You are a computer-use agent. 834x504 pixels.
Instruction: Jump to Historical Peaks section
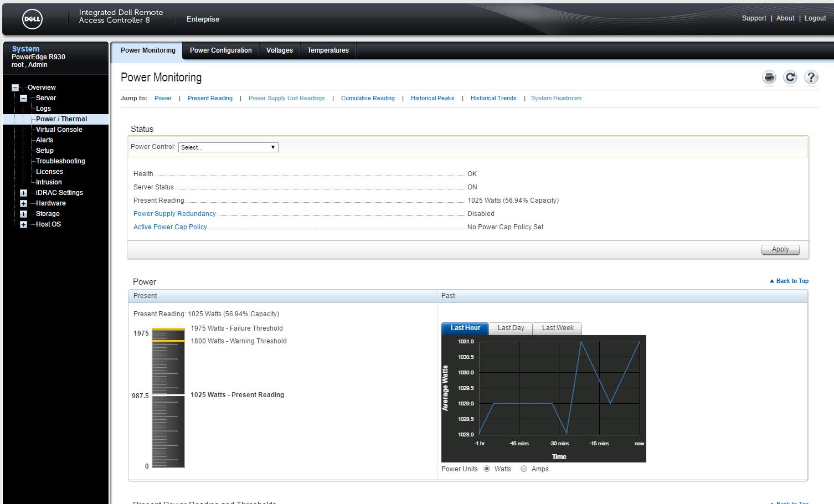point(432,99)
